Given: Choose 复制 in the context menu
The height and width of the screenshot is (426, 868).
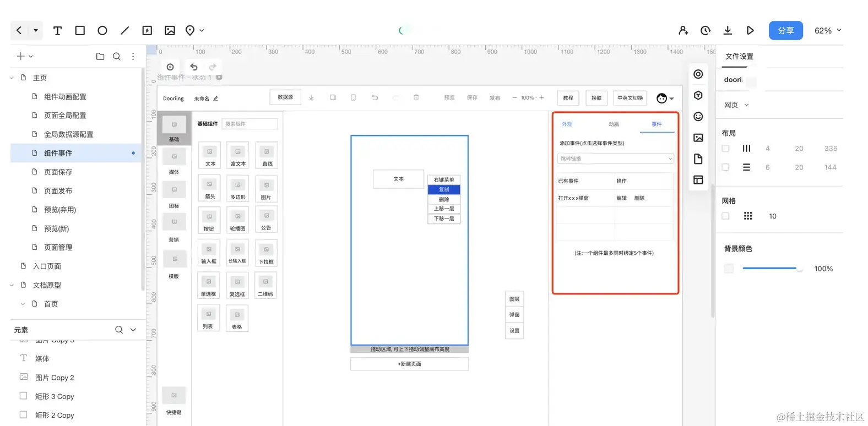Looking at the screenshot, I should [x=444, y=189].
